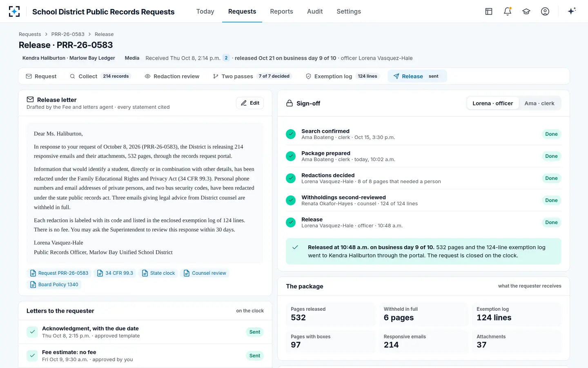Open the Board Policy 1340 citation

tap(54, 285)
